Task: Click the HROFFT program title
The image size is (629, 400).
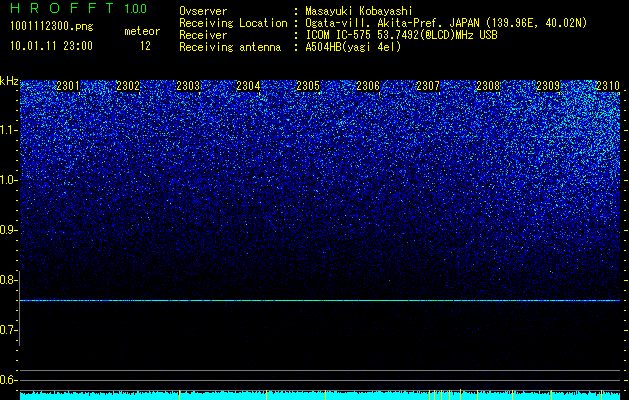Action: click(x=62, y=8)
